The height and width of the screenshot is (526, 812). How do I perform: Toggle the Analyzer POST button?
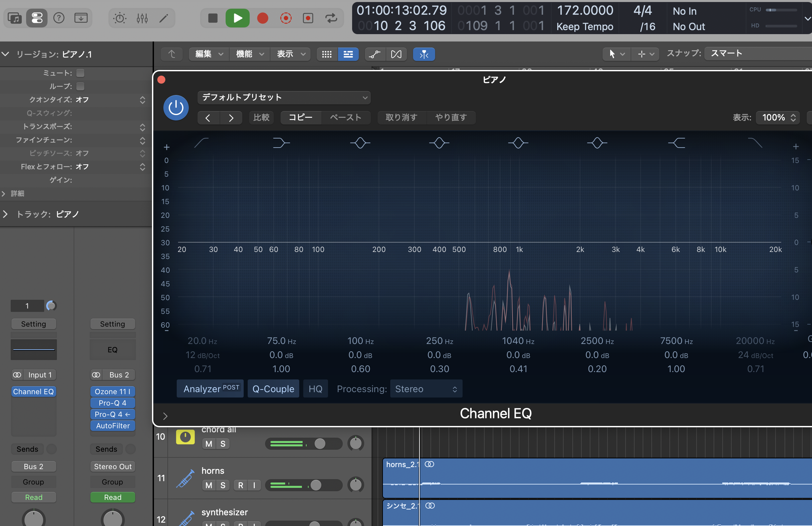click(210, 388)
